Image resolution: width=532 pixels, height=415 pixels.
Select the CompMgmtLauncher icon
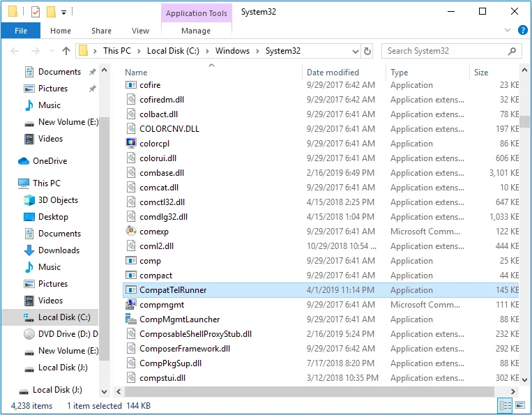pos(131,319)
